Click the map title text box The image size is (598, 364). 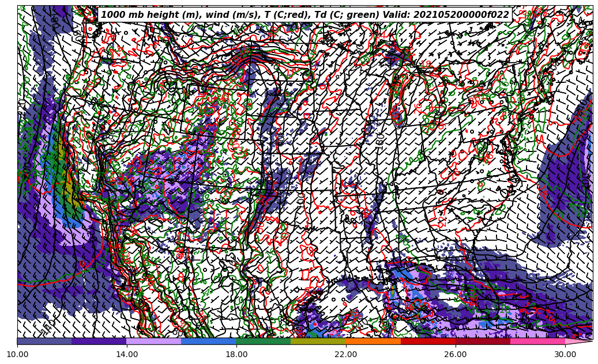pos(305,15)
